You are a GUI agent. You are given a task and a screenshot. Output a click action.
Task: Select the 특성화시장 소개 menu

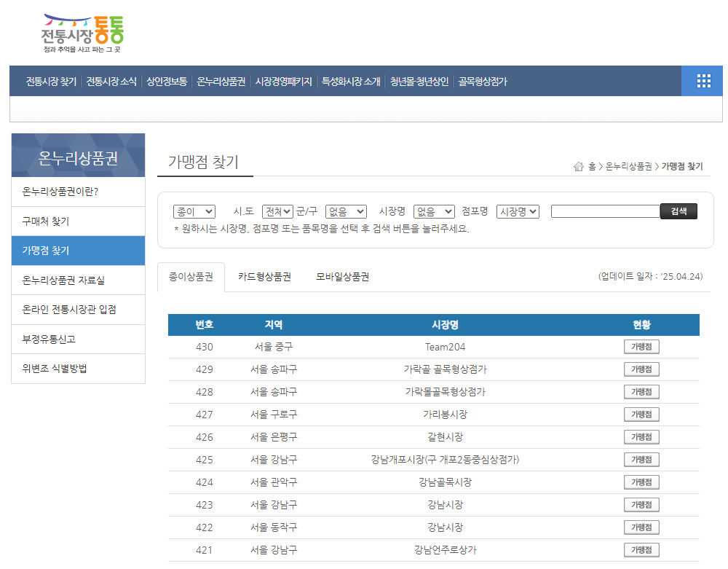click(351, 82)
